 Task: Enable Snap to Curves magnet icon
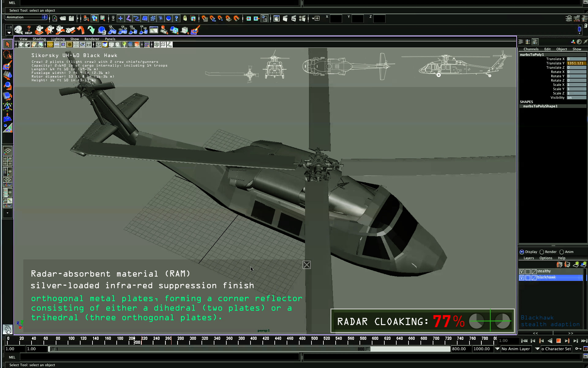pos(213,18)
